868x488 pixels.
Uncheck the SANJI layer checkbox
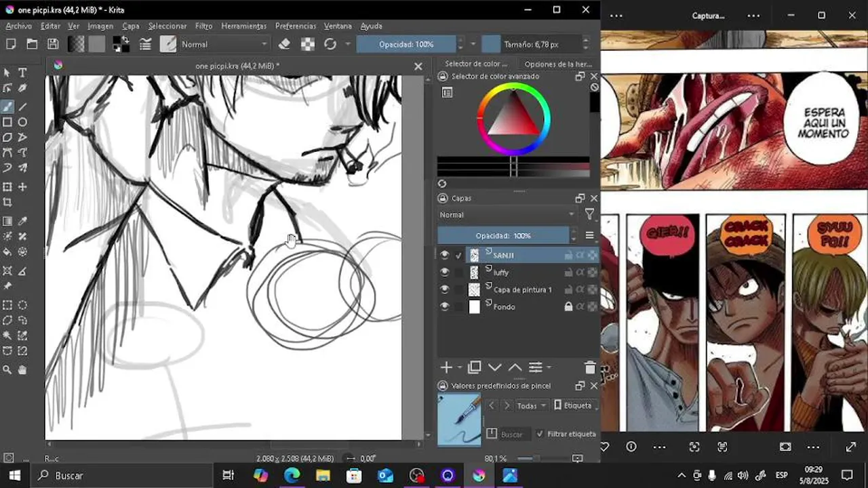(458, 256)
